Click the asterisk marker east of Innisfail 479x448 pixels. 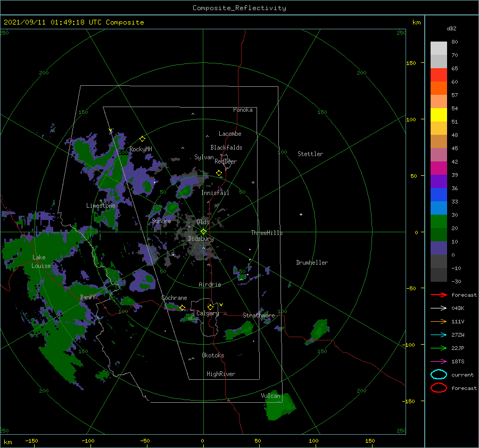(x=253, y=183)
